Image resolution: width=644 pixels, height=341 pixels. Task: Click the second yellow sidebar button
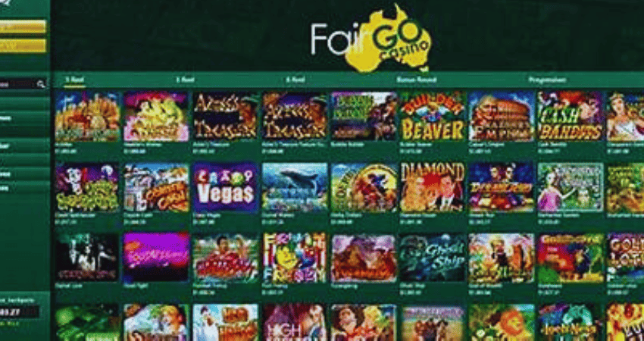[x=23, y=46]
